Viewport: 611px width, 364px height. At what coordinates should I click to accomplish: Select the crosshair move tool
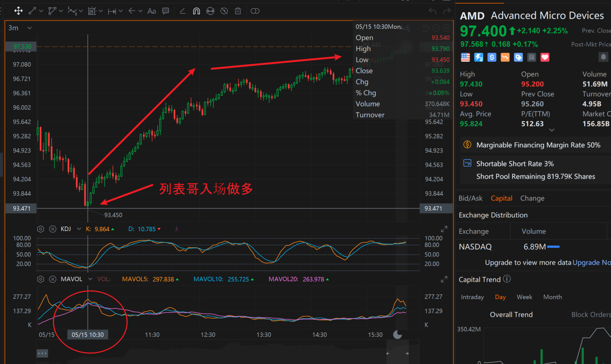pyautogui.click(x=18, y=11)
